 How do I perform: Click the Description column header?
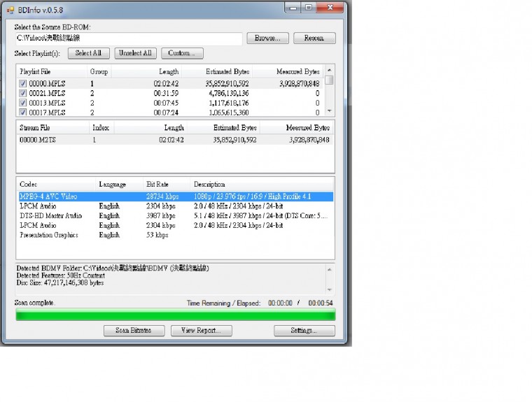(262, 185)
